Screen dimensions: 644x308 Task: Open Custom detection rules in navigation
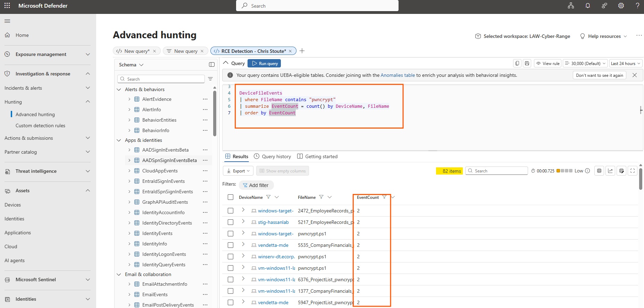point(40,125)
